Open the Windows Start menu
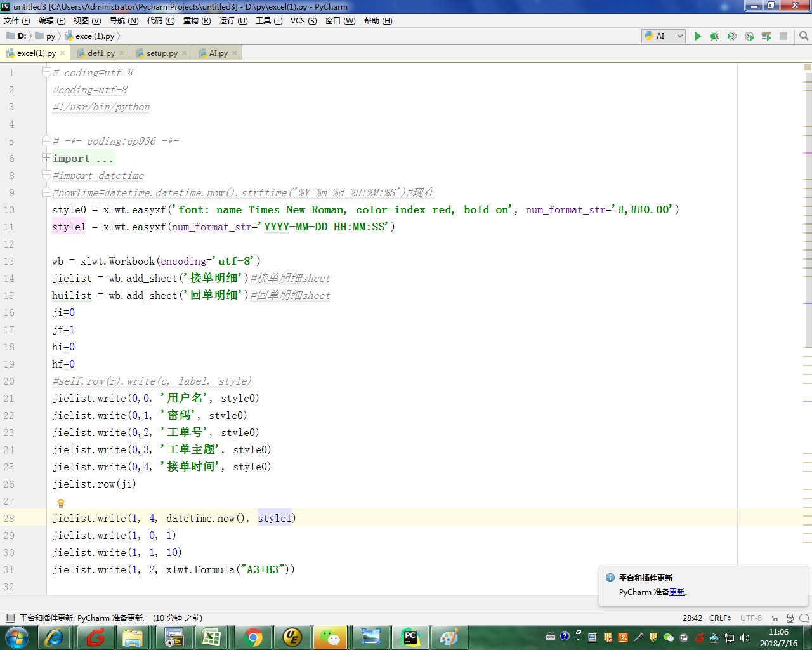The height and width of the screenshot is (650, 812). coord(16,637)
